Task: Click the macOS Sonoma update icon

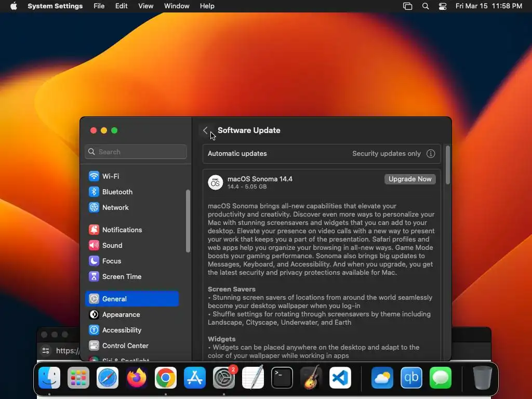Action: pyautogui.click(x=215, y=182)
